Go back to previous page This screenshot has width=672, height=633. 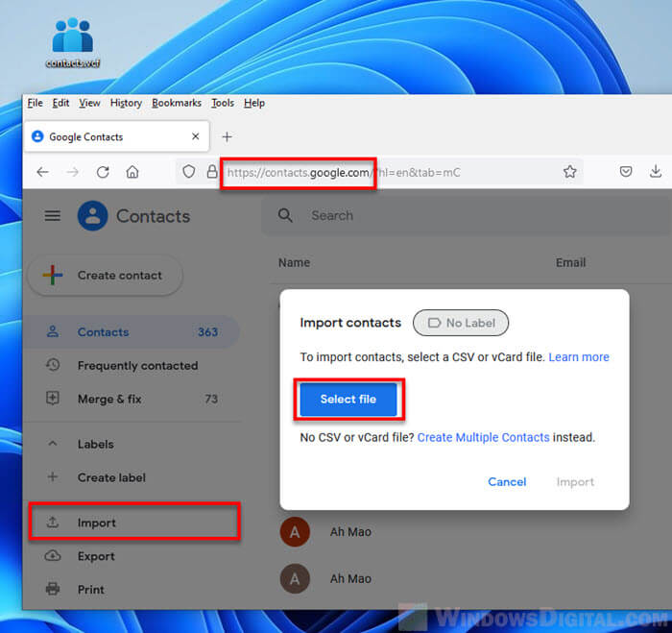point(42,172)
